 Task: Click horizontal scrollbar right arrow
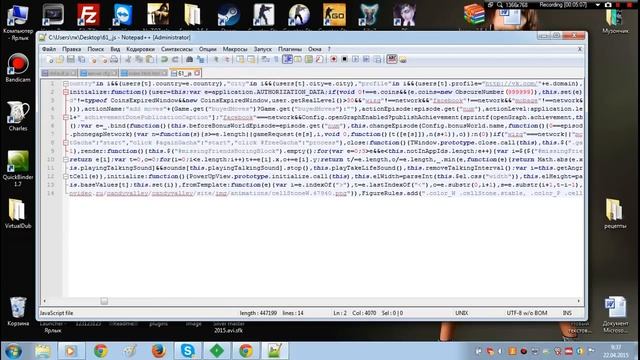pyautogui.click(x=579, y=301)
